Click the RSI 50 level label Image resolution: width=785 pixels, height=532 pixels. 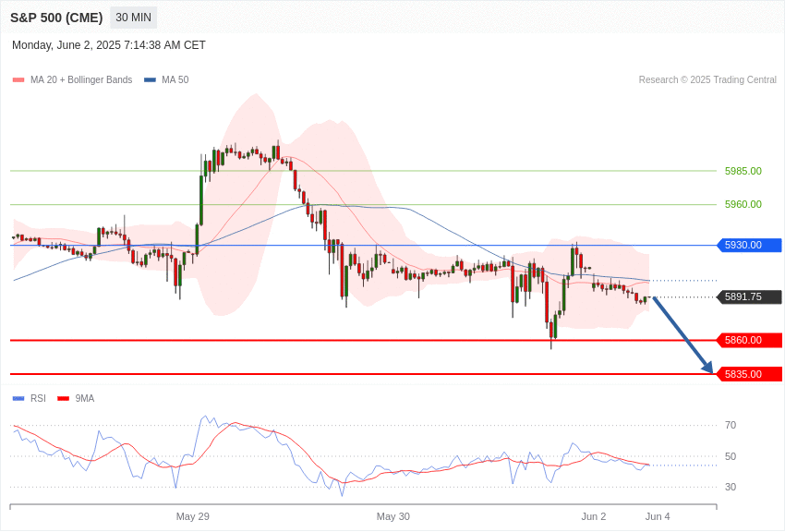point(731,456)
